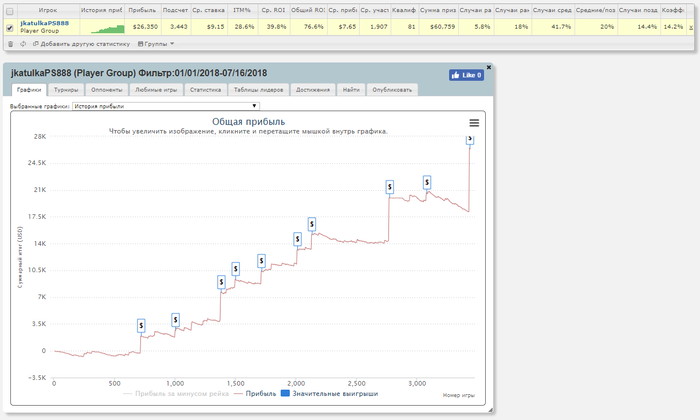The image size is (700, 420).
Task: Open the 'Выбранные графики' chart selection dropdown
Action: tap(166, 106)
